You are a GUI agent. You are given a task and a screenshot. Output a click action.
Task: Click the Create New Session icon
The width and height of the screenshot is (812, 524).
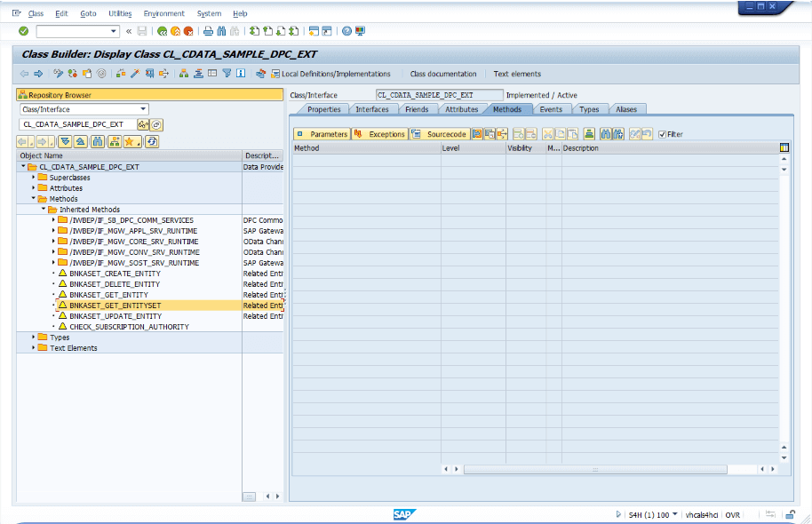(x=314, y=31)
